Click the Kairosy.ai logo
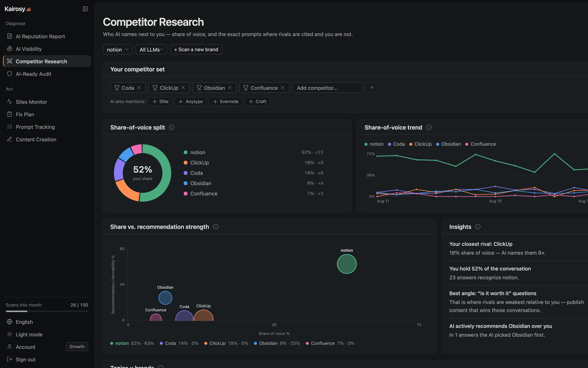This screenshot has width=588, height=368. [18, 9]
